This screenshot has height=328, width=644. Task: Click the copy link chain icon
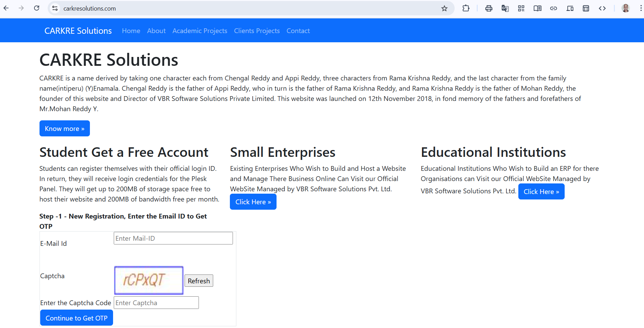553,9
